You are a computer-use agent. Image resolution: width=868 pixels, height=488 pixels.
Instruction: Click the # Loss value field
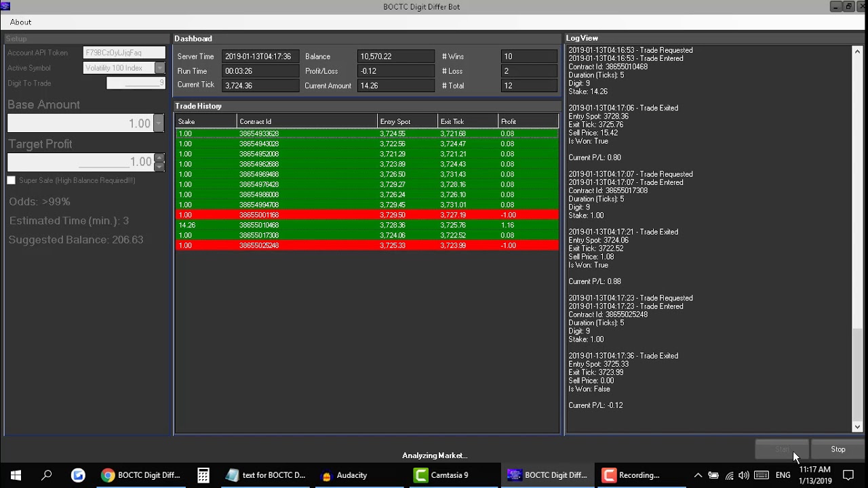(x=529, y=71)
